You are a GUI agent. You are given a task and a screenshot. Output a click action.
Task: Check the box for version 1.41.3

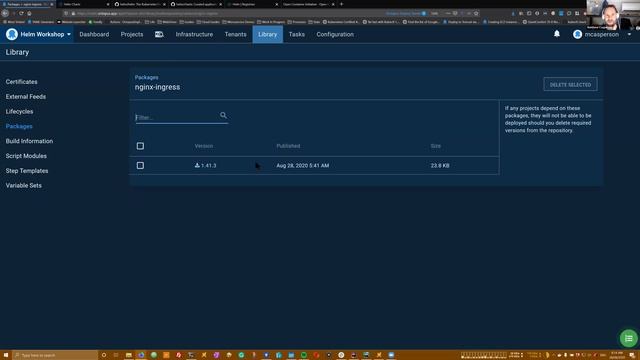click(140, 165)
